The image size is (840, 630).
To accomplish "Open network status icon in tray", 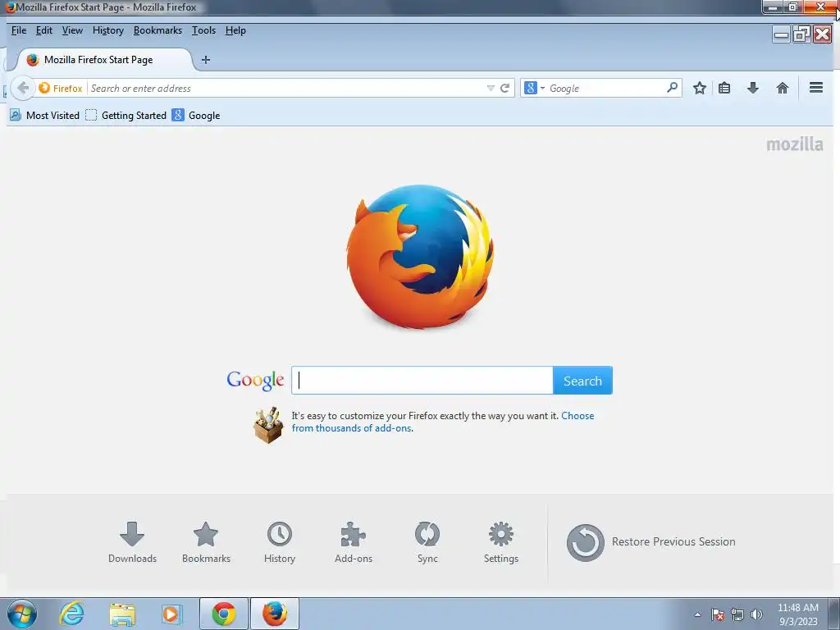I will point(737,614).
